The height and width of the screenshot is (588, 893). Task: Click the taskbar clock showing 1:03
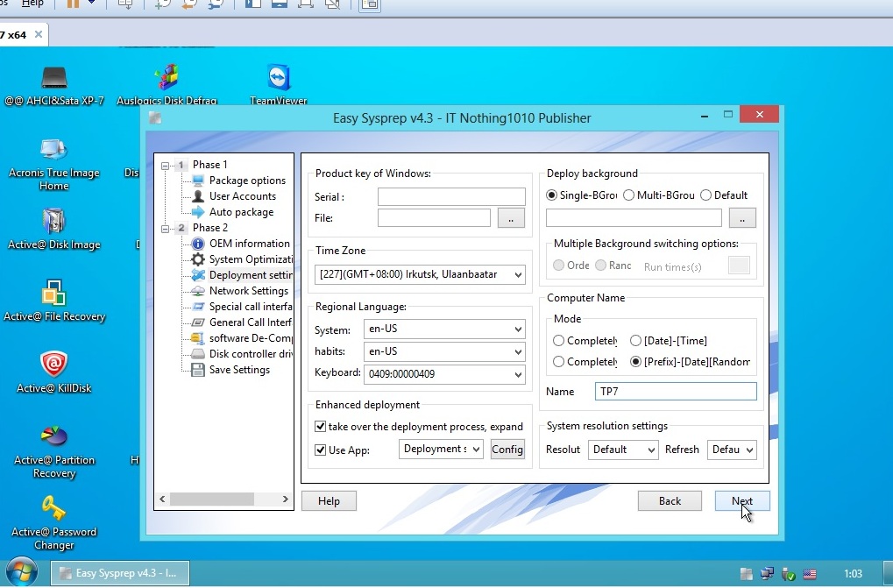point(853,574)
